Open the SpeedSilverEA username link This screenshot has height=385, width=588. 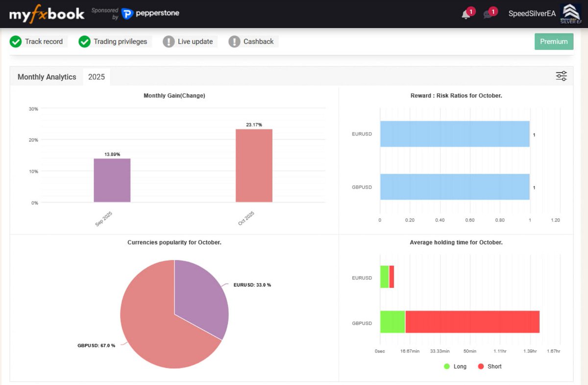(x=532, y=14)
